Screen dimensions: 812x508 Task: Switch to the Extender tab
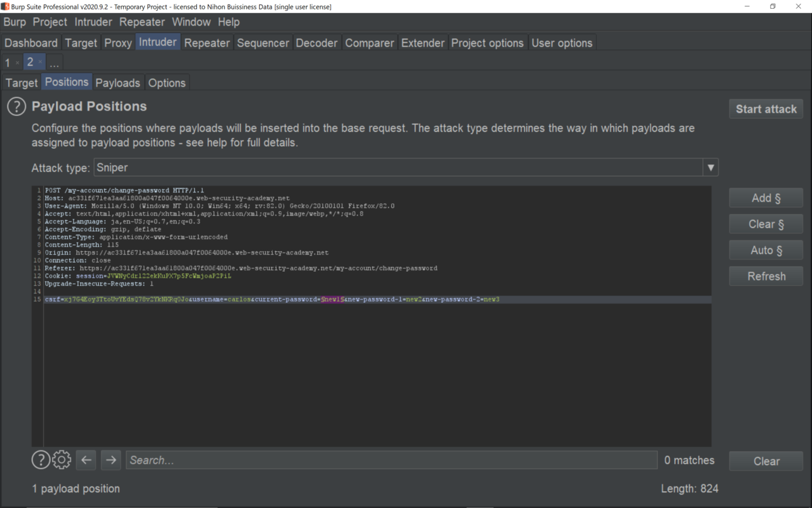click(x=423, y=43)
